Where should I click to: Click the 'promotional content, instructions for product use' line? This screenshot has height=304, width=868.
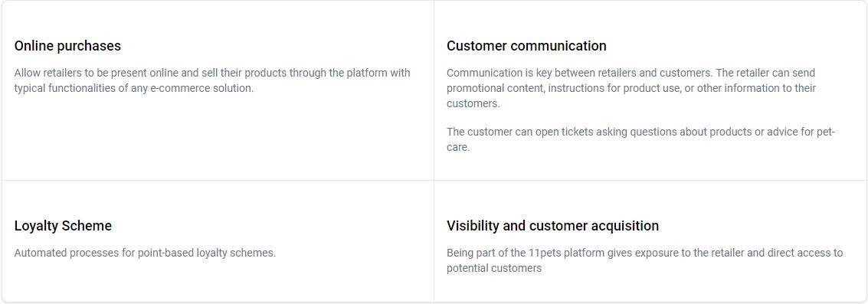pyautogui.click(x=631, y=88)
